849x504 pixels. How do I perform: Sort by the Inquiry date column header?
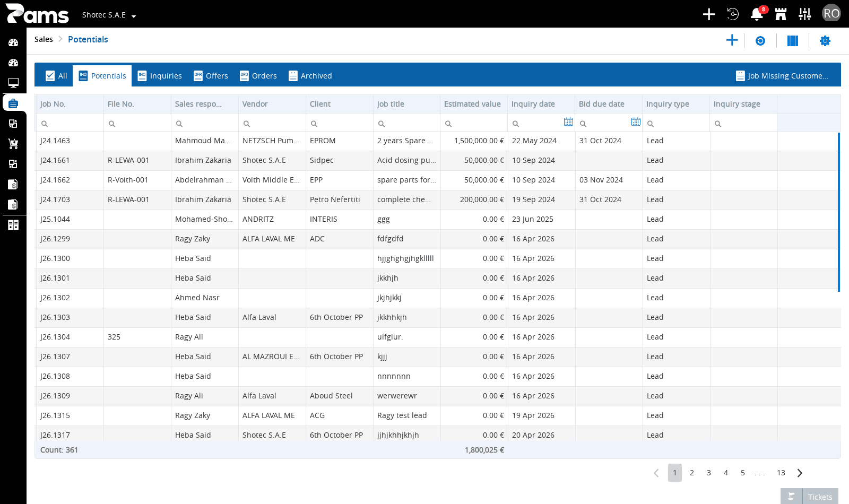tap(541, 104)
